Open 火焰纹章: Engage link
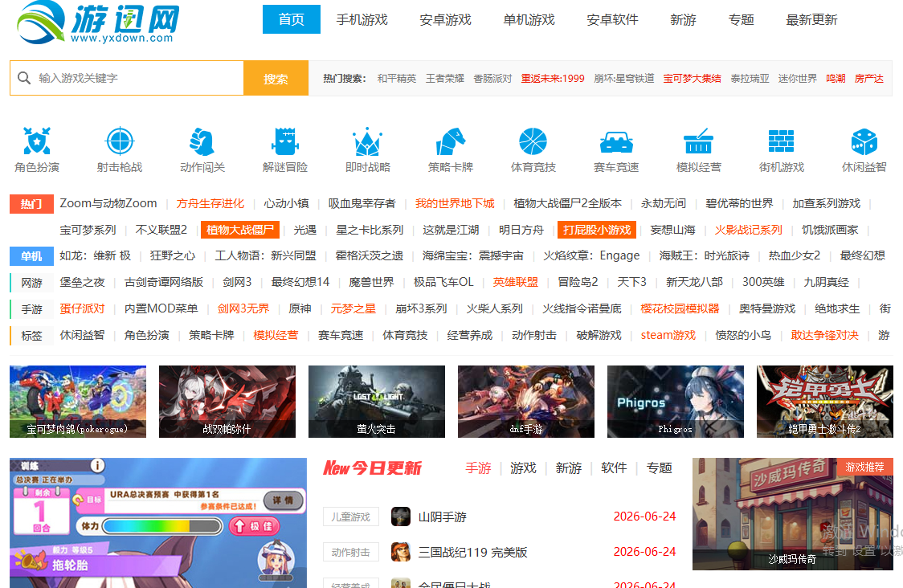The image size is (903, 588). click(x=591, y=255)
